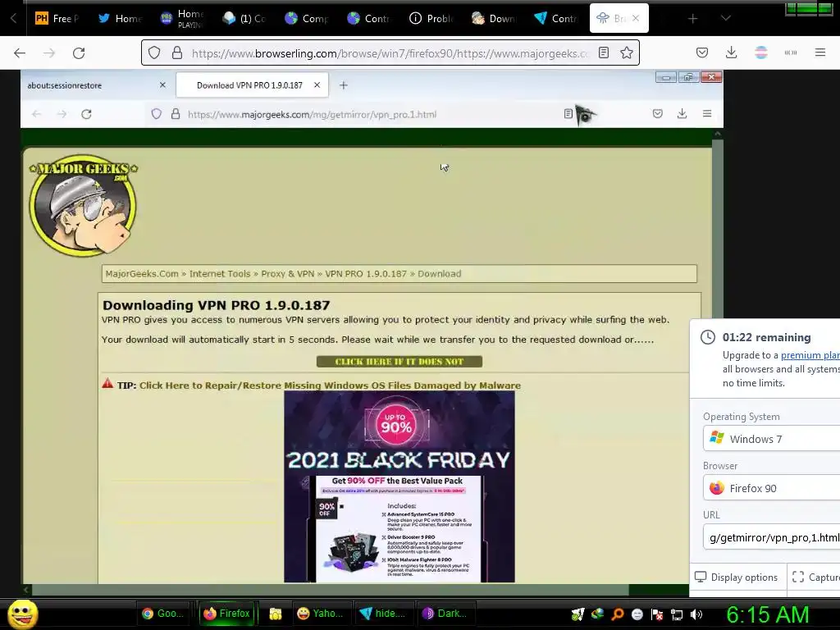Image resolution: width=840 pixels, height=630 pixels.
Task: Open downloads in inner Firefox toolbar
Action: (x=682, y=113)
